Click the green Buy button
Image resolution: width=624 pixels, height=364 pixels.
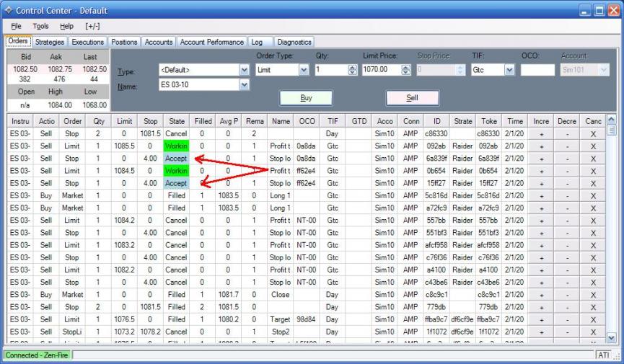(306, 98)
